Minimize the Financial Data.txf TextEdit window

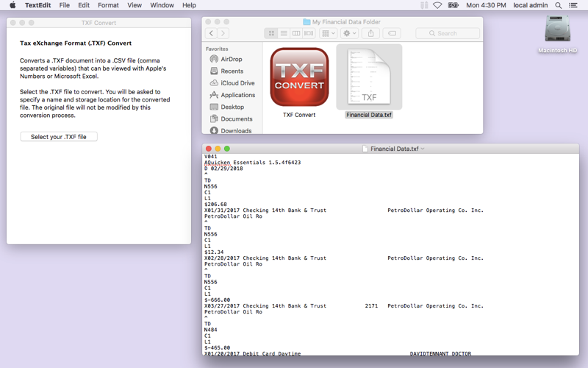click(218, 149)
